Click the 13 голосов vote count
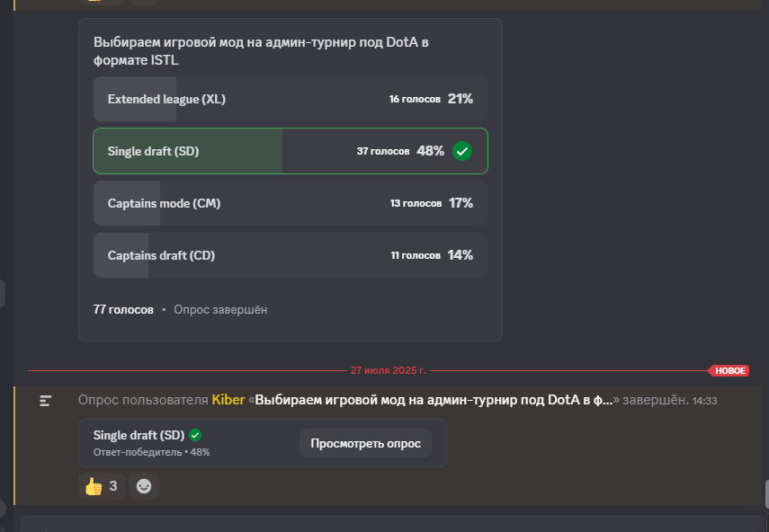The height and width of the screenshot is (532, 769). pyautogui.click(x=416, y=203)
